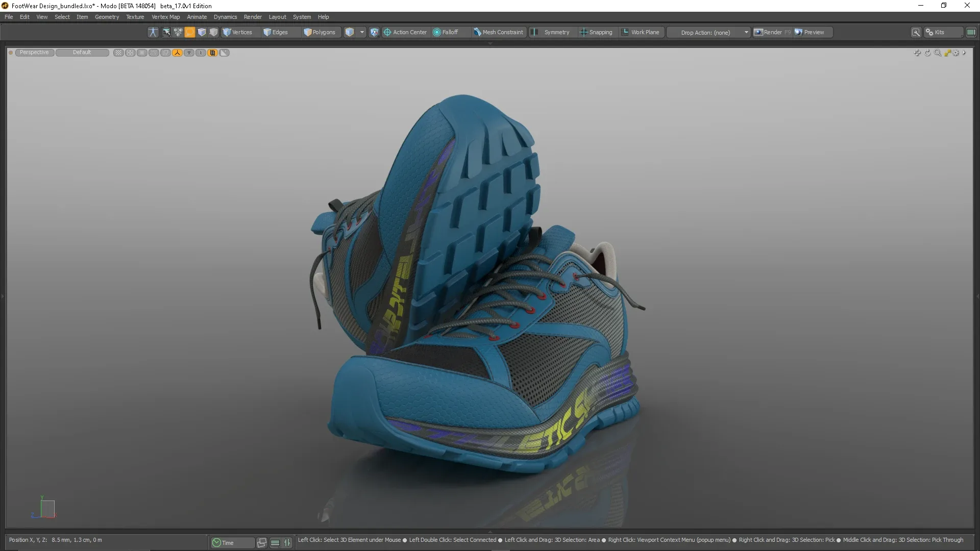
Task: Click the overlapping-windows icon beside Time
Action: click(262, 543)
